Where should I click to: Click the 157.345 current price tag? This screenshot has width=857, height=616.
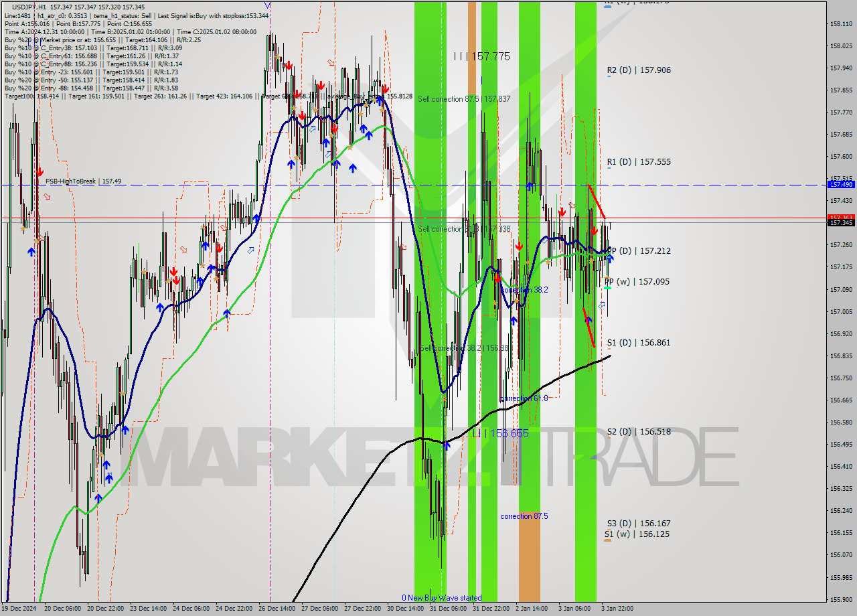click(x=841, y=222)
